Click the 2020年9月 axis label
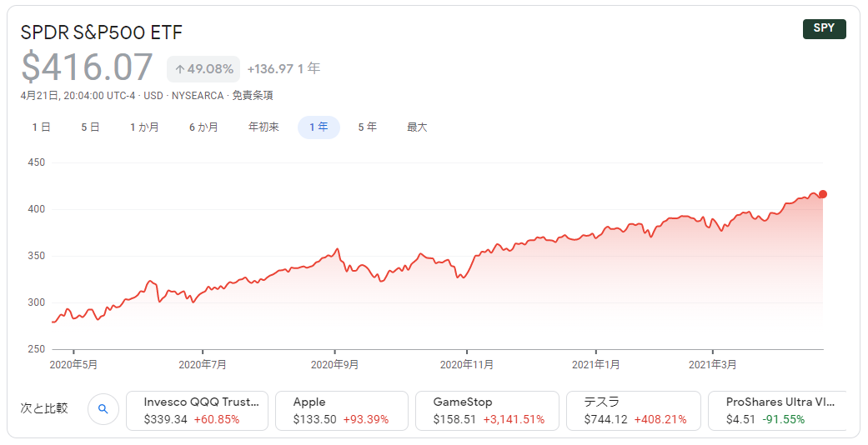This screenshot has width=868, height=445. point(335,365)
